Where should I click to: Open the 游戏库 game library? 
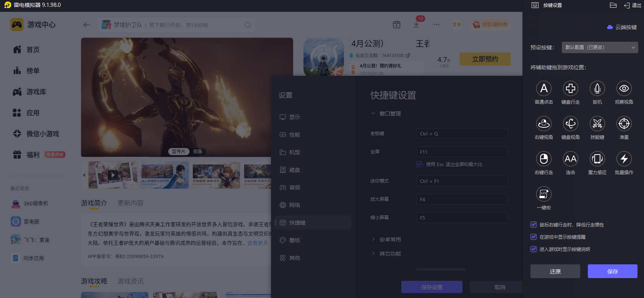click(x=29, y=92)
